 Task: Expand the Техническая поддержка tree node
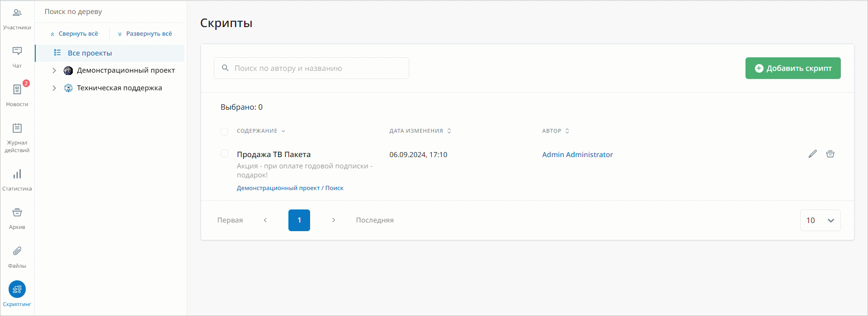coord(54,88)
